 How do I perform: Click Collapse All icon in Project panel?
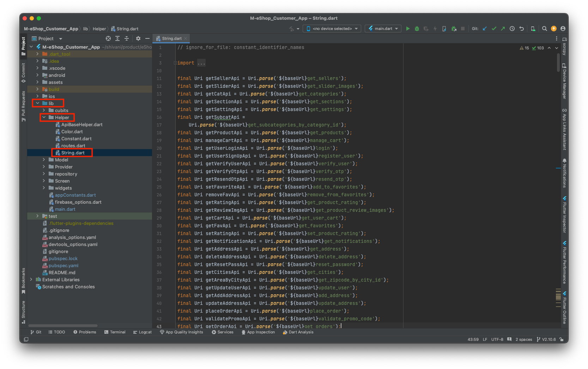[x=127, y=38]
